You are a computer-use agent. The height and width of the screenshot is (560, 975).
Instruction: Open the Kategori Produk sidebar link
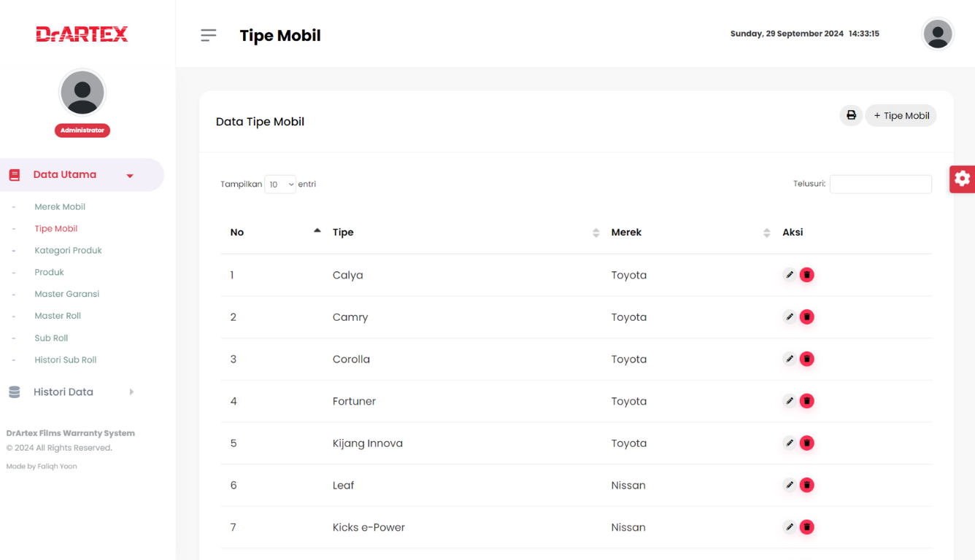[68, 251]
